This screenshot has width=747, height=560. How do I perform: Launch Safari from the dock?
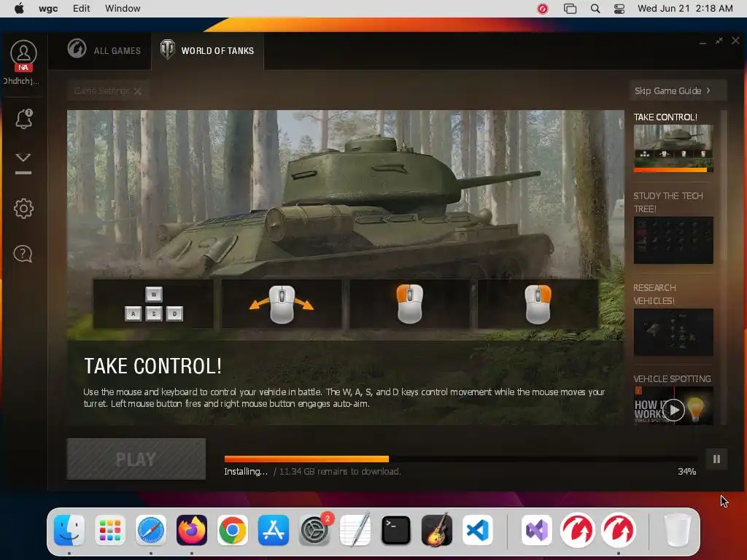pyautogui.click(x=151, y=530)
